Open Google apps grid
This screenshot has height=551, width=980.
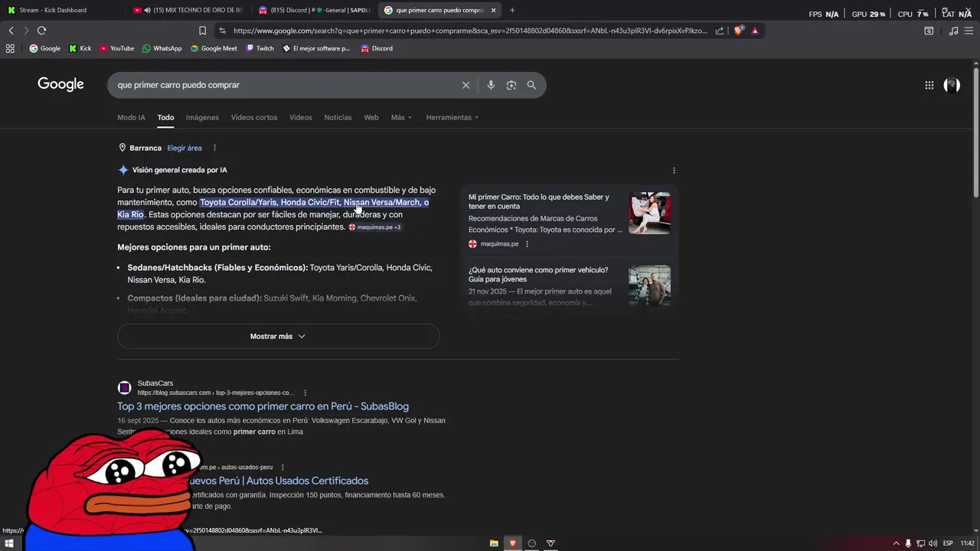tap(929, 85)
